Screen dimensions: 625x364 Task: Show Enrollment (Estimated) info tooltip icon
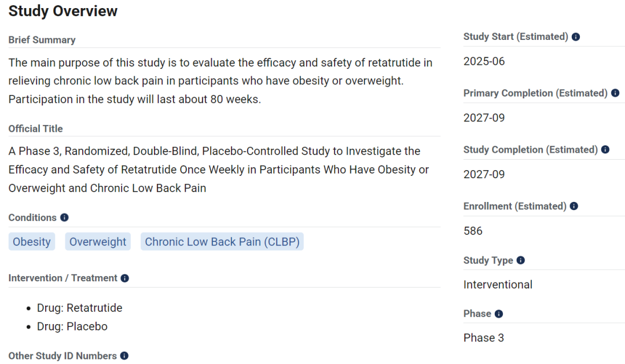(573, 206)
